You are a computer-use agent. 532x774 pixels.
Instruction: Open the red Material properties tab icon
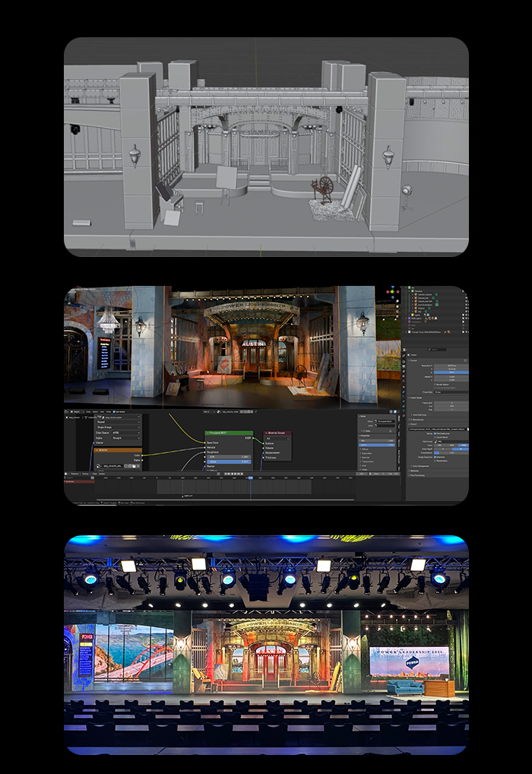coord(404,416)
